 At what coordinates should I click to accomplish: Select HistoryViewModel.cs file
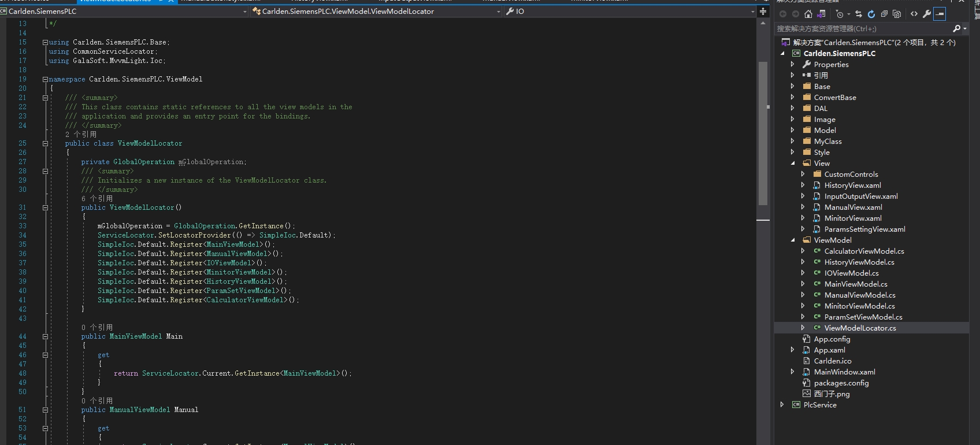[x=859, y=262]
